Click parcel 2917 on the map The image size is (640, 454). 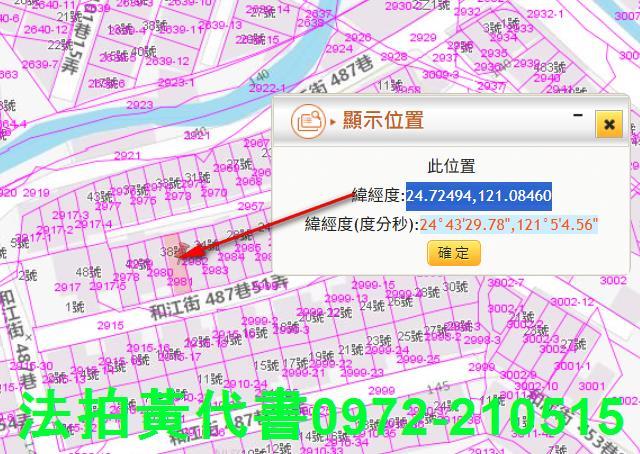(67, 288)
